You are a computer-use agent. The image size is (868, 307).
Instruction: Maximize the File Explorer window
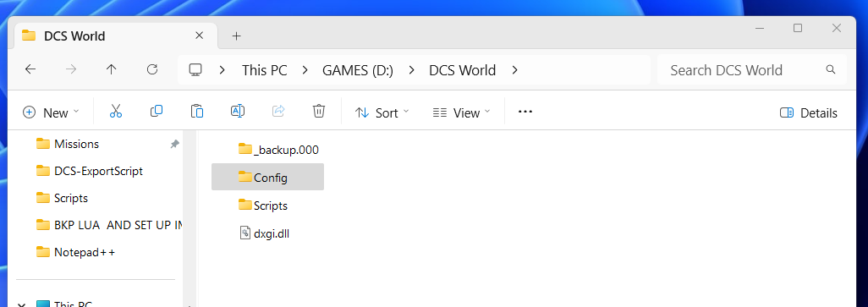(798, 28)
